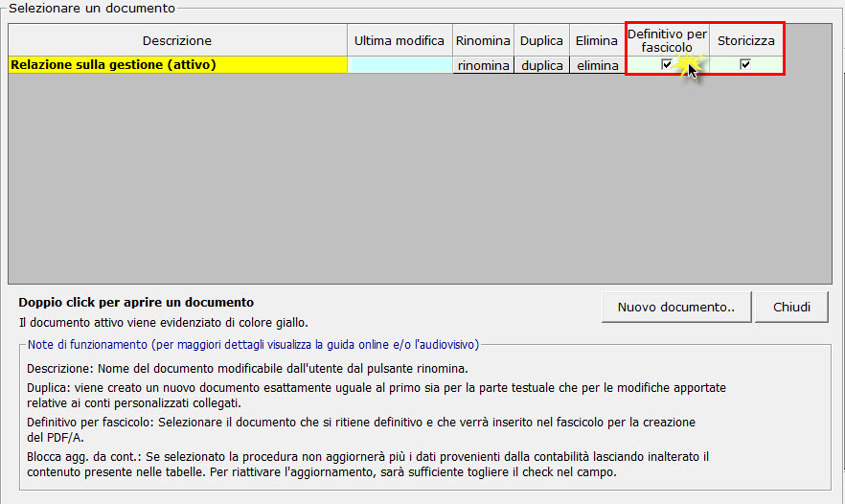Toggle the Definitivo per fascicolo checkbox
845x504 pixels.
(x=667, y=64)
